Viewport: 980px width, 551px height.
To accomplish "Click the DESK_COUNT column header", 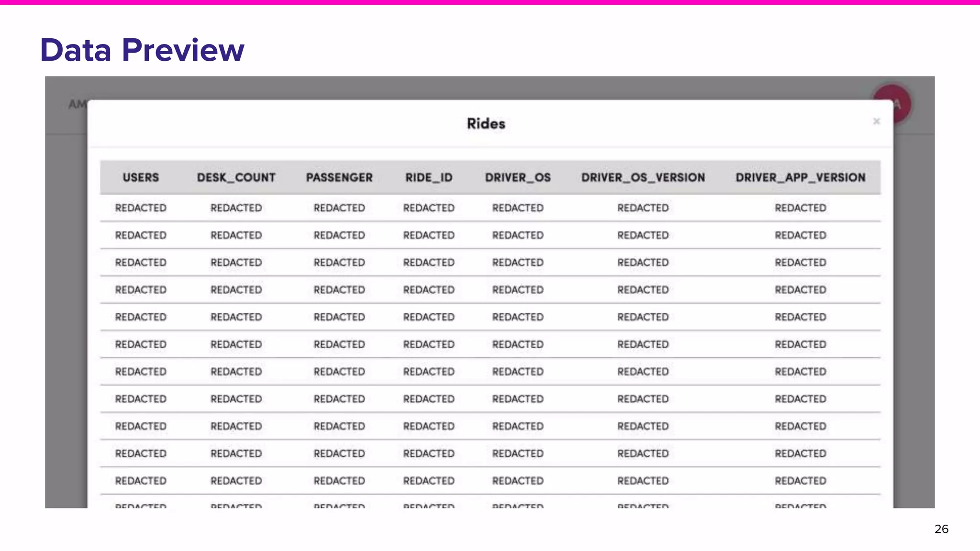I will [x=236, y=177].
